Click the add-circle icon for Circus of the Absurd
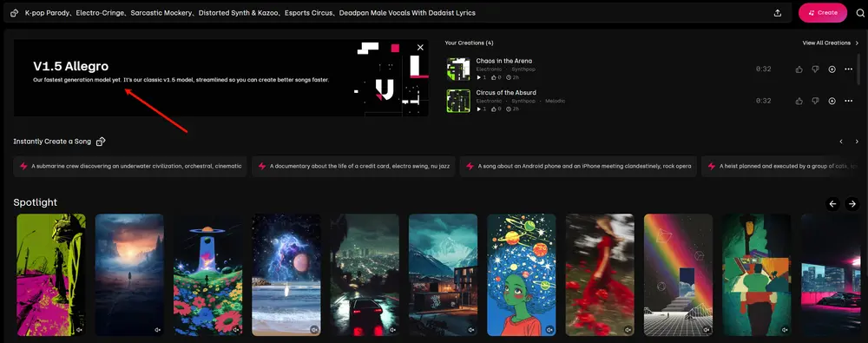 (x=832, y=101)
